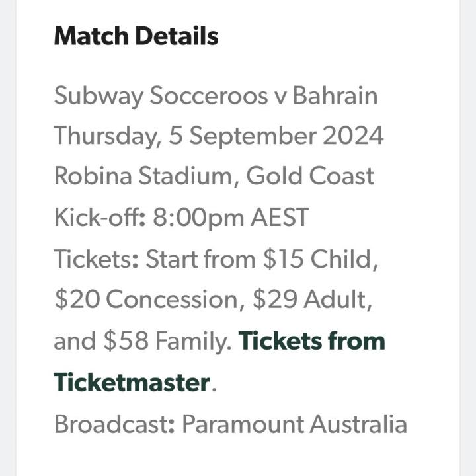Viewport: 476px width, 476px height.
Task: Click the Robina Stadium venue text
Action: coord(145,177)
